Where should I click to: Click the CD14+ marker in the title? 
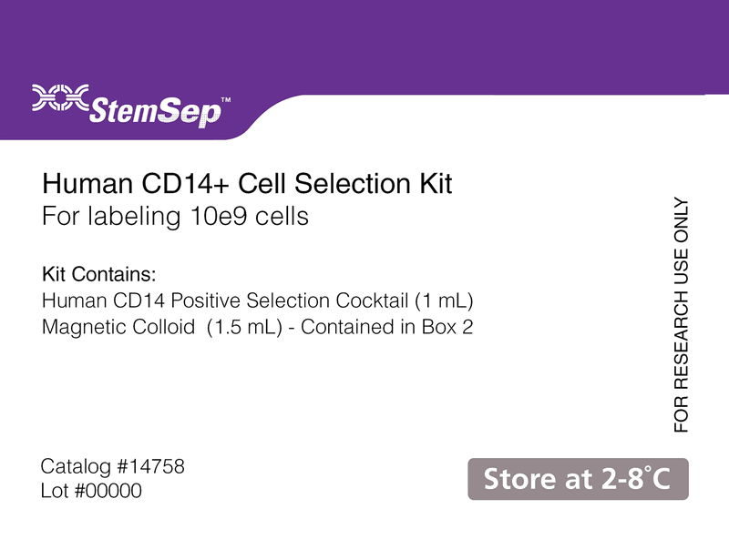pyautogui.click(x=185, y=183)
